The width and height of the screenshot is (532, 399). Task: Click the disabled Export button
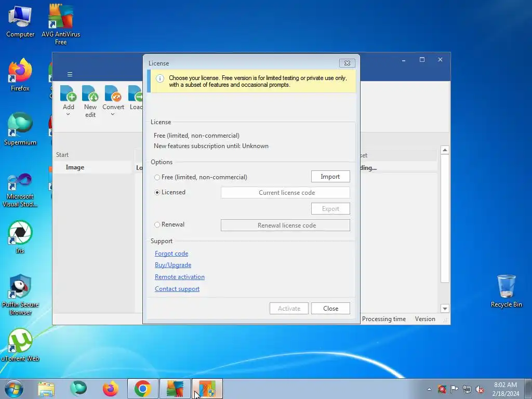tap(330, 209)
